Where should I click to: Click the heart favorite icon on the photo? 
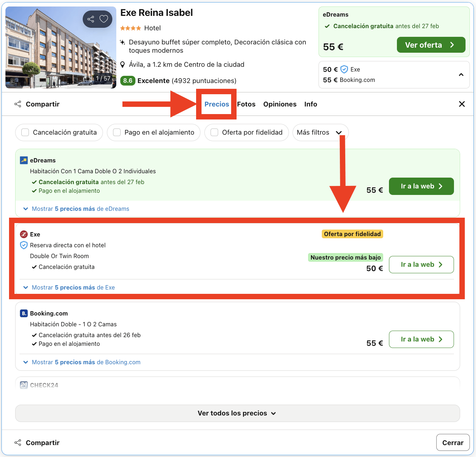[104, 19]
